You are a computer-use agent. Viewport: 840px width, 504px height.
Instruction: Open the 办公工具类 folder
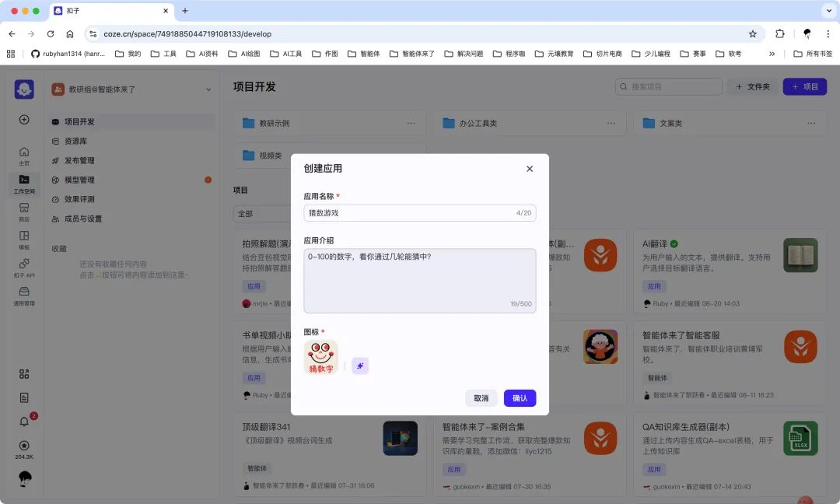(530, 123)
